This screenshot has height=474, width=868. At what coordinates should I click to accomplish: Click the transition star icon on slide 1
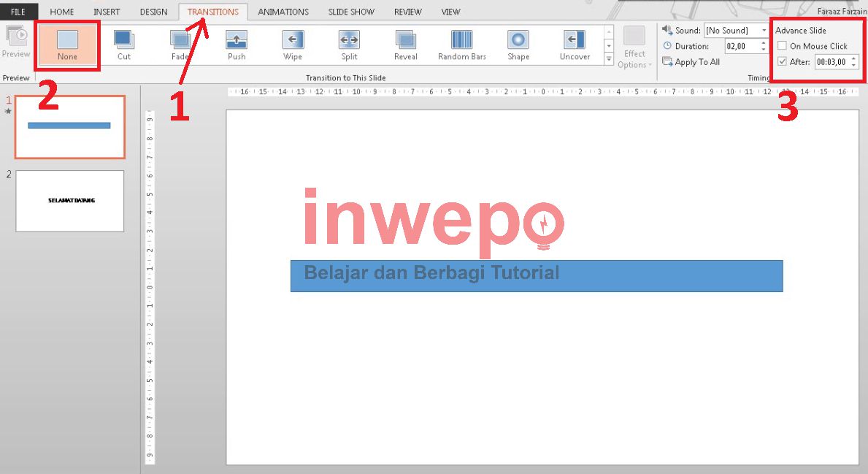pyautogui.click(x=8, y=111)
